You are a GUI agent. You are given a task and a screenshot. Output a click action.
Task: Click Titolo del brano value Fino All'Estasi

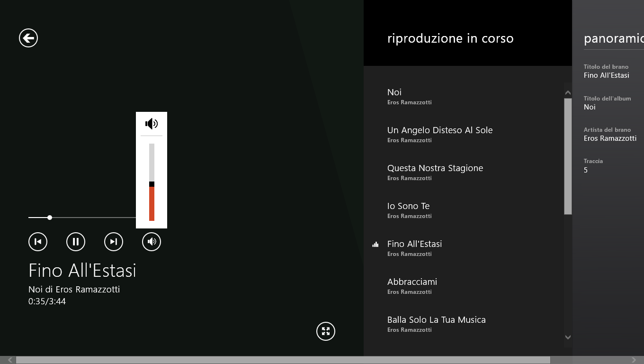(x=607, y=75)
